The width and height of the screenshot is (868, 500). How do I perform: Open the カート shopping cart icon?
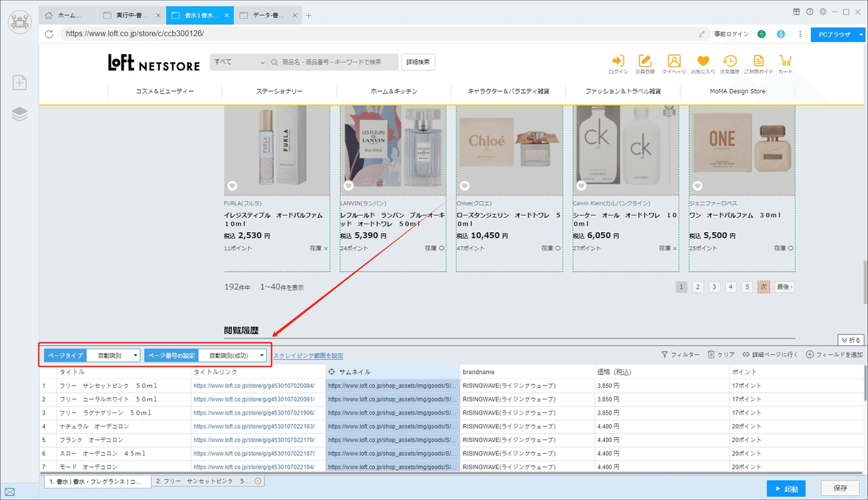click(785, 64)
